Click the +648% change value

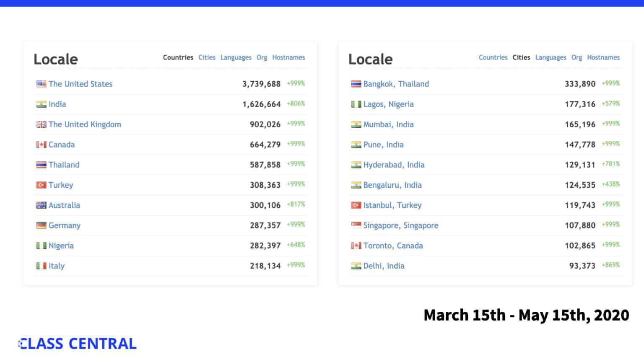click(296, 245)
